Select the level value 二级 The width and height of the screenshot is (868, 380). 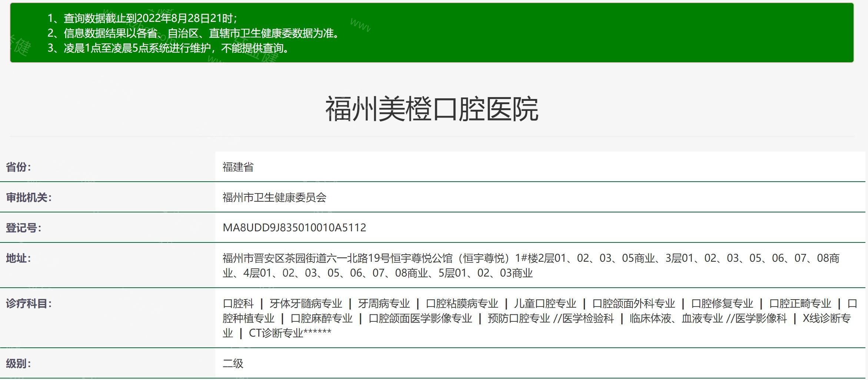233,364
